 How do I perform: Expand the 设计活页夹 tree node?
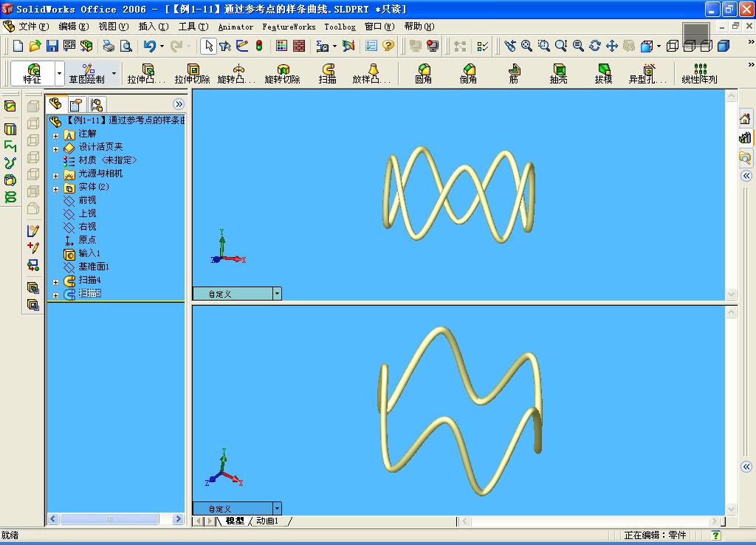(x=56, y=149)
